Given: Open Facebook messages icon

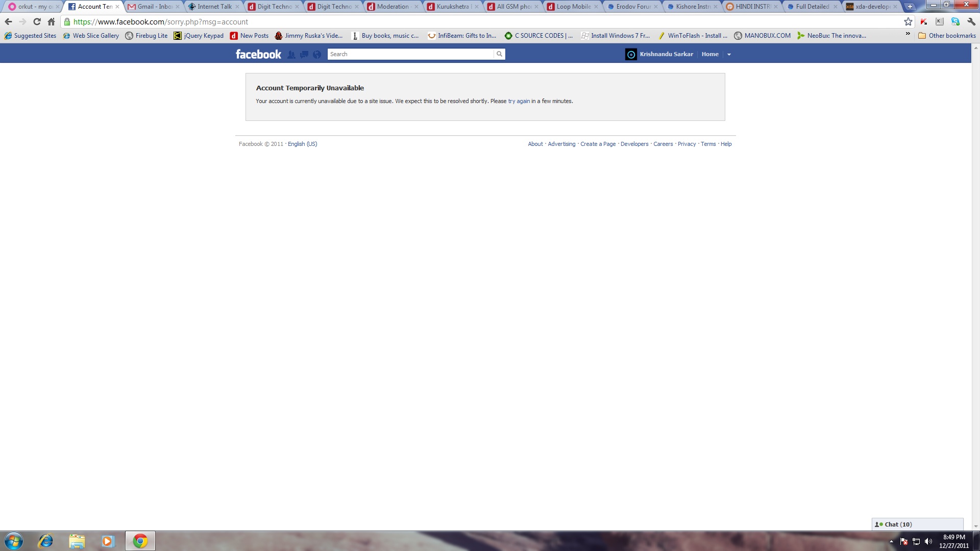Looking at the screenshot, I should [x=304, y=55].
